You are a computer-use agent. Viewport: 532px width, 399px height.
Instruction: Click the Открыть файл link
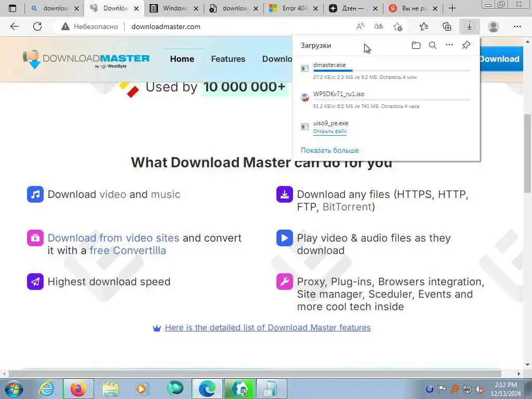tap(330, 131)
